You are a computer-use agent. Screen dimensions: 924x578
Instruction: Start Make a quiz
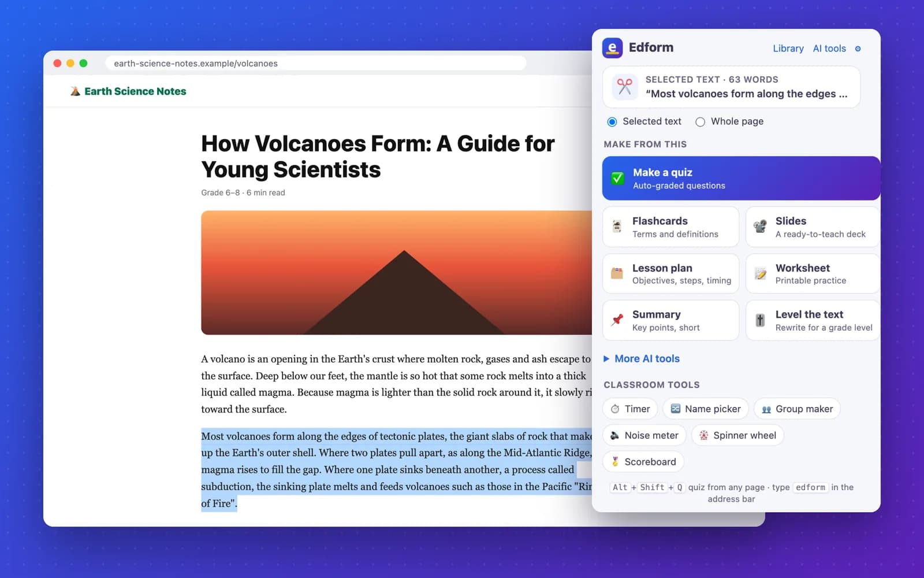pos(741,179)
